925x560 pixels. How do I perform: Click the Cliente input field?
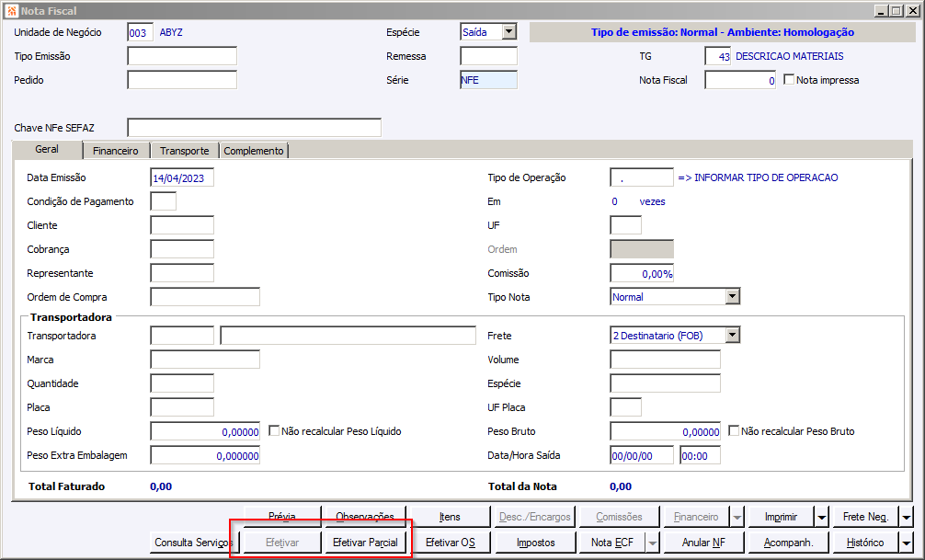pyautogui.click(x=182, y=224)
